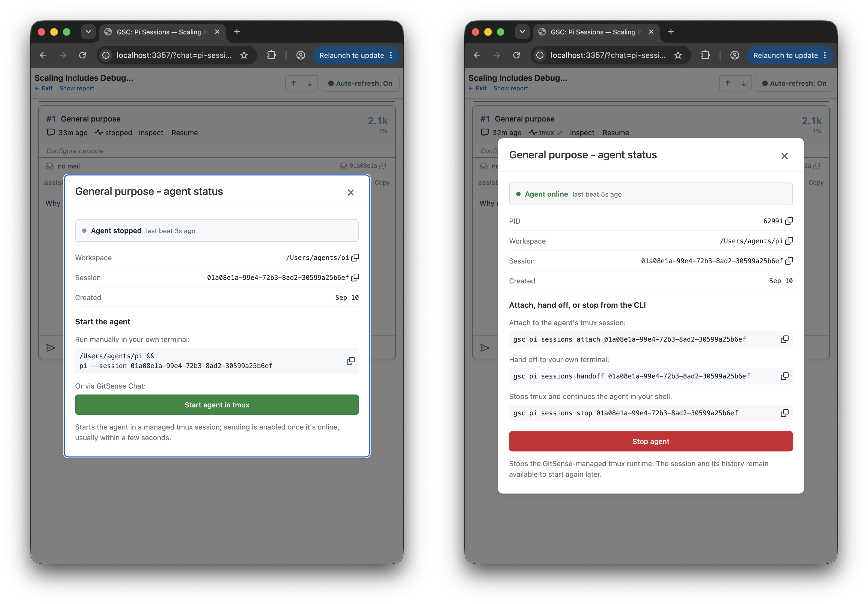Close the agent status dialog in left window
The image size is (868, 604).
(x=350, y=193)
